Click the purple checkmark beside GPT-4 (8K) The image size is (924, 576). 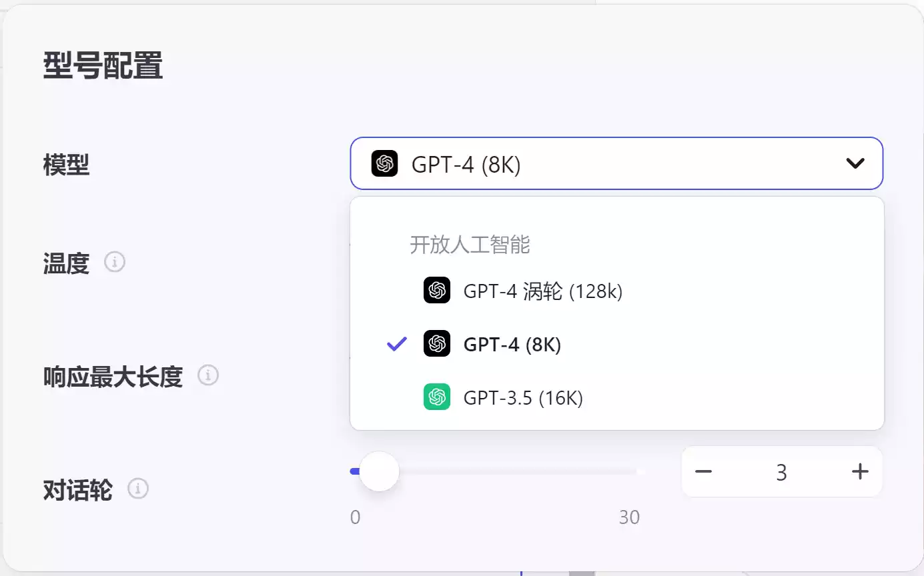coord(397,344)
